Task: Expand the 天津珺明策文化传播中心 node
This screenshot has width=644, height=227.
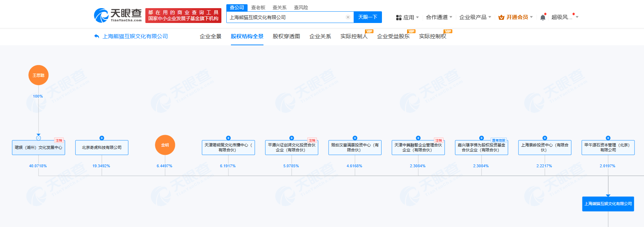Action: point(228,138)
